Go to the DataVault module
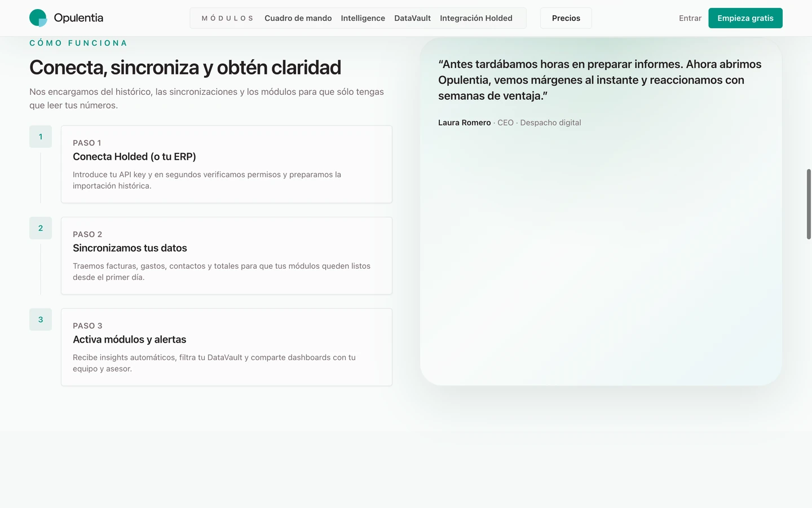812x508 pixels. [x=413, y=18]
